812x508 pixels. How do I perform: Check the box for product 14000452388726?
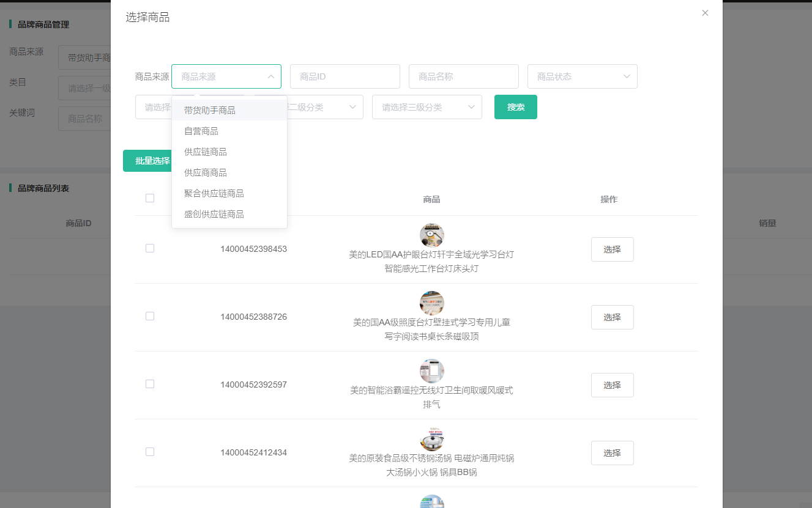(x=150, y=316)
